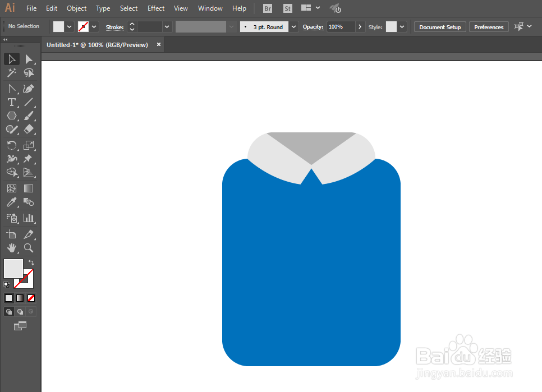Screen dimensions: 542x392
Task: Open the Change Screen Mode button
Action: click(x=20, y=326)
